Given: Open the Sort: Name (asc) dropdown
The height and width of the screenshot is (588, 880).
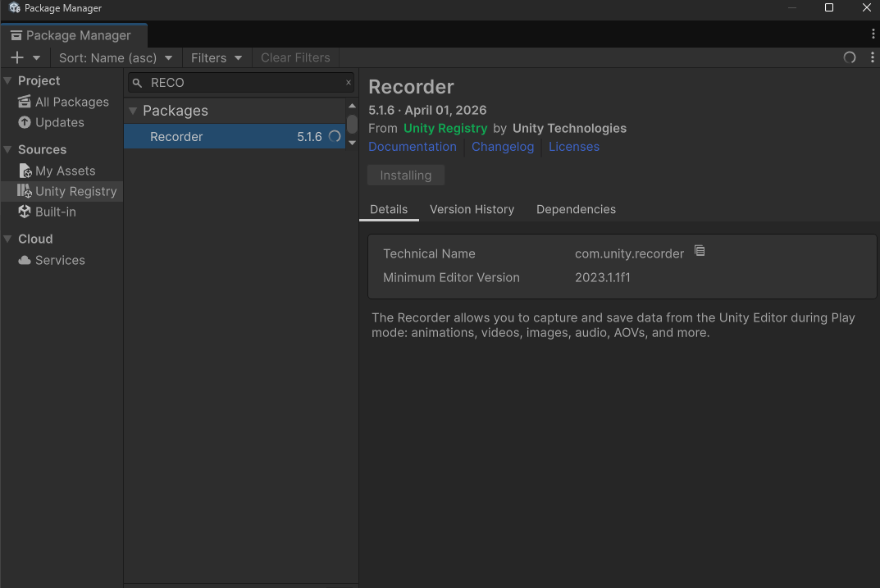Looking at the screenshot, I should [115, 57].
